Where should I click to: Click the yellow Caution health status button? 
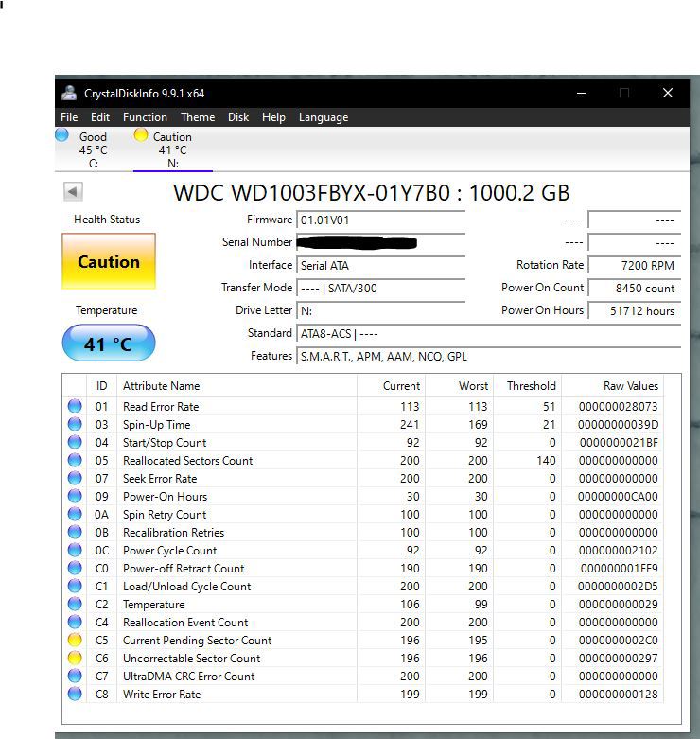[109, 261]
